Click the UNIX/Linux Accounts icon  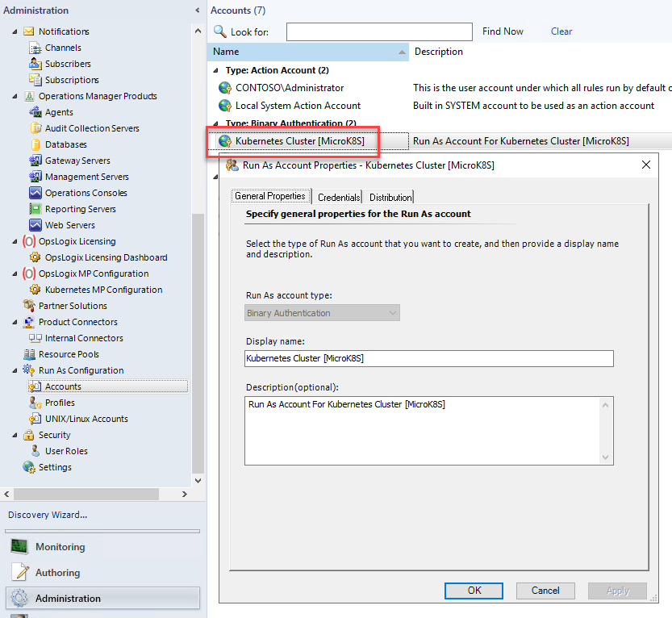click(x=35, y=419)
